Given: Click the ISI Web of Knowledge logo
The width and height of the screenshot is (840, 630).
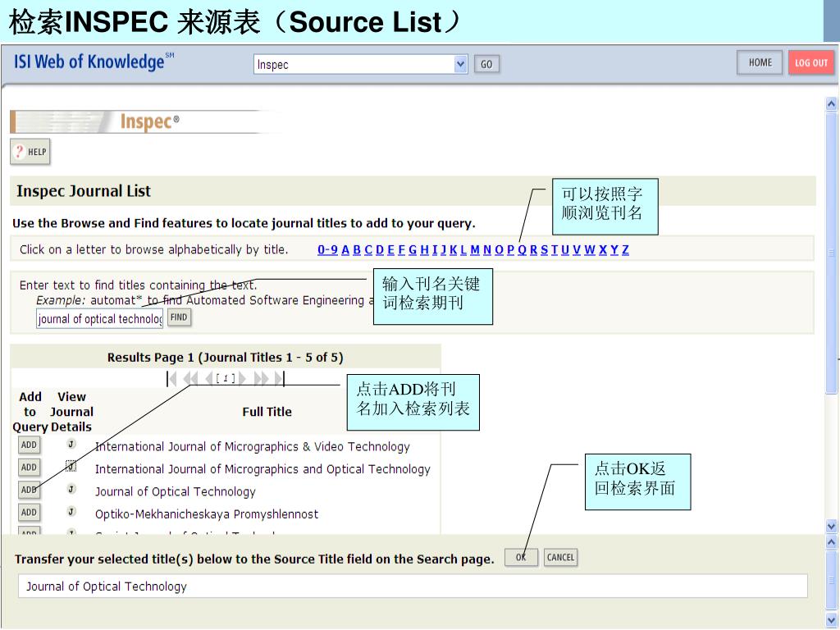Looking at the screenshot, I should pyautogui.click(x=94, y=62).
